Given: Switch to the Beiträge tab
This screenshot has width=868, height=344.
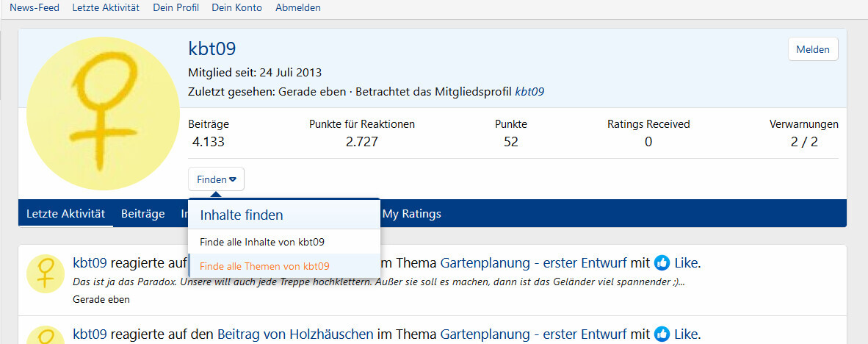Looking at the screenshot, I should point(142,214).
